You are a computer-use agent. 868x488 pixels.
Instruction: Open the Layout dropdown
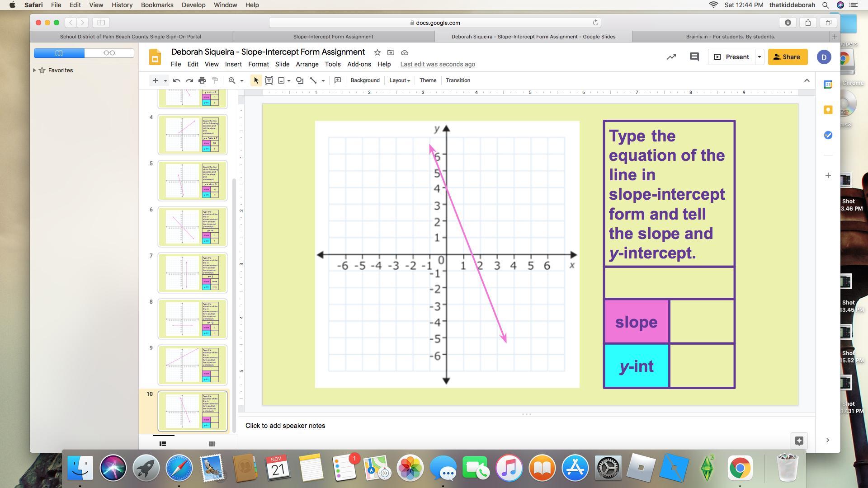click(x=400, y=80)
